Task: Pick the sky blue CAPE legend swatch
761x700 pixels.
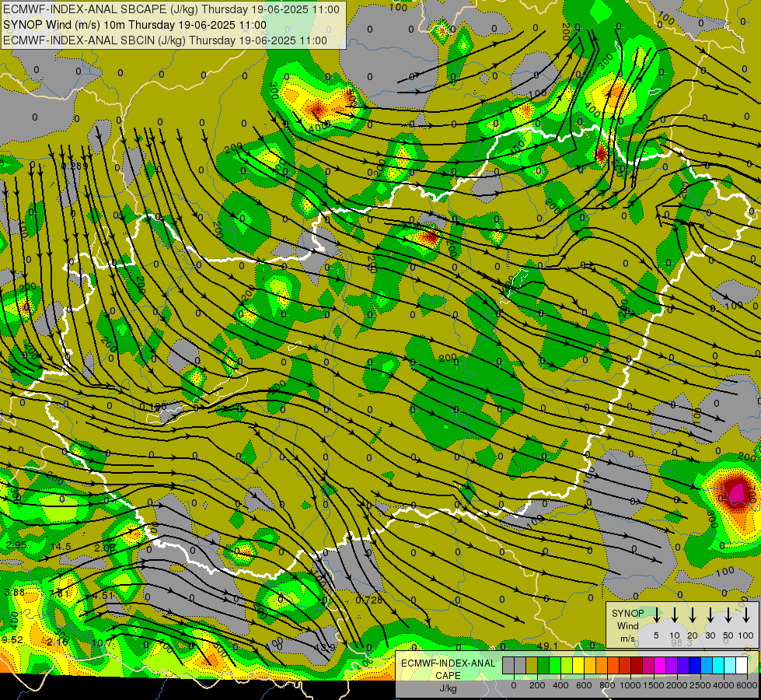Action: [707, 666]
